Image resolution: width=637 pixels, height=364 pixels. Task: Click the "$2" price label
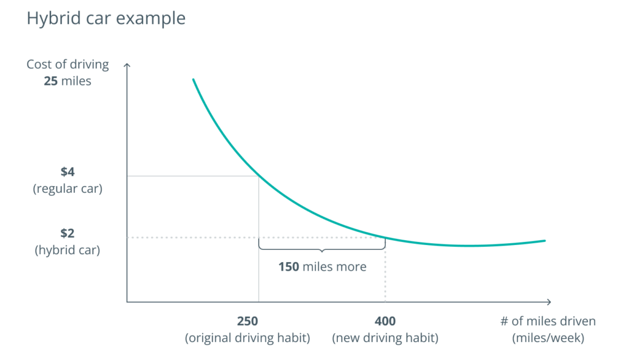tap(67, 233)
